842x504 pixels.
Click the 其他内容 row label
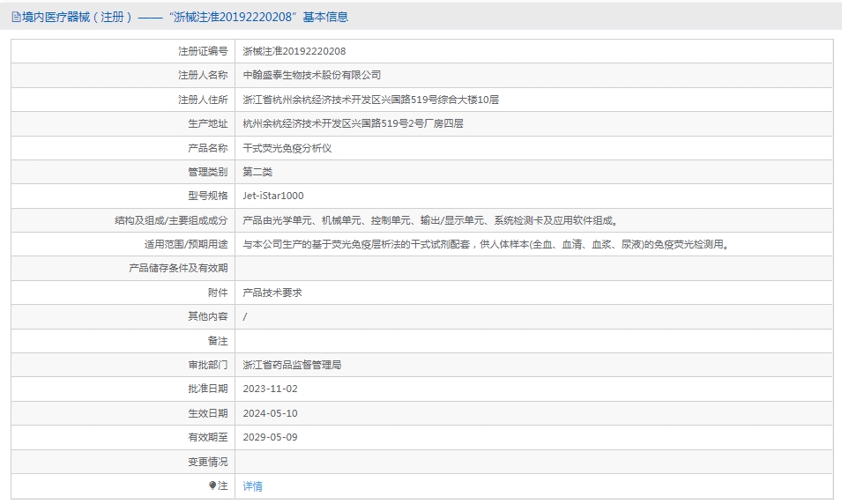tap(208, 316)
